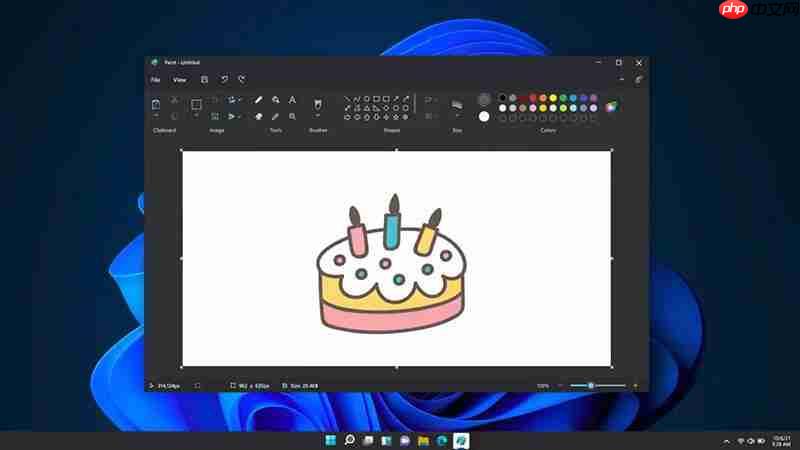Screen dimensions: 800x450
Task: Choose the rectangular Select tool
Action: coord(196,105)
